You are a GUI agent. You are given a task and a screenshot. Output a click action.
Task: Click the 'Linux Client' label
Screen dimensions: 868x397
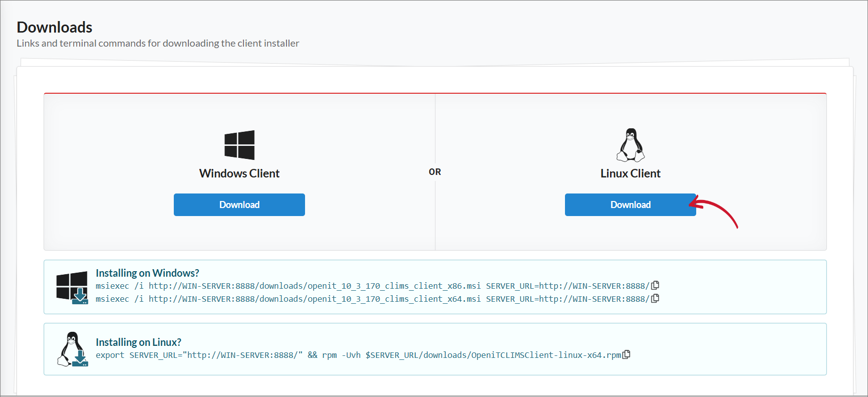click(x=631, y=173)
